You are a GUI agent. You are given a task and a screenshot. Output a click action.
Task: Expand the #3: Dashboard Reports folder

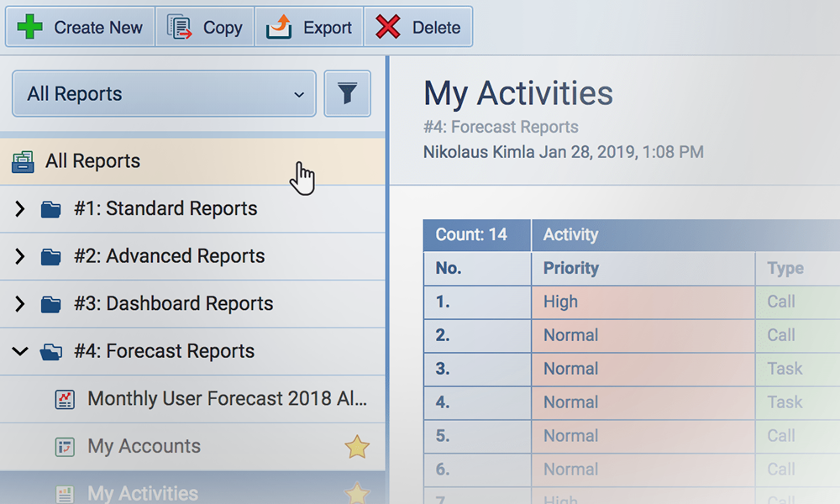pos(20,304)
